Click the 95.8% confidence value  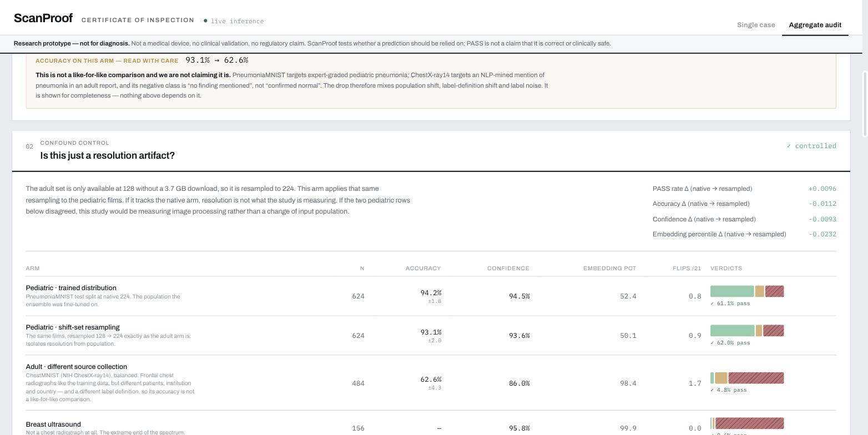tap(519, 428)
